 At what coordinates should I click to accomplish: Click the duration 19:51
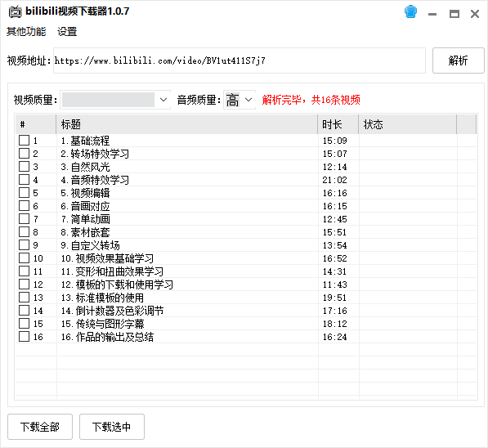click(x=334, y=298)
